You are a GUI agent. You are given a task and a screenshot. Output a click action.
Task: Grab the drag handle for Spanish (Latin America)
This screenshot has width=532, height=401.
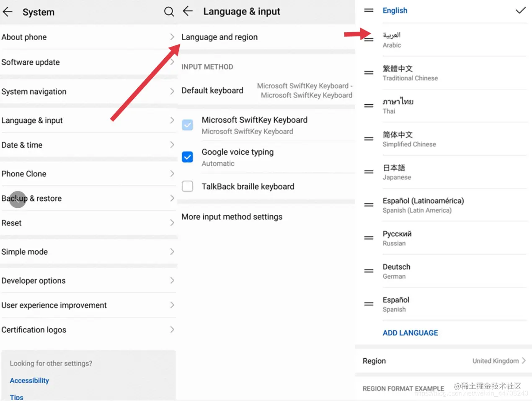click(x=369, y=205)
